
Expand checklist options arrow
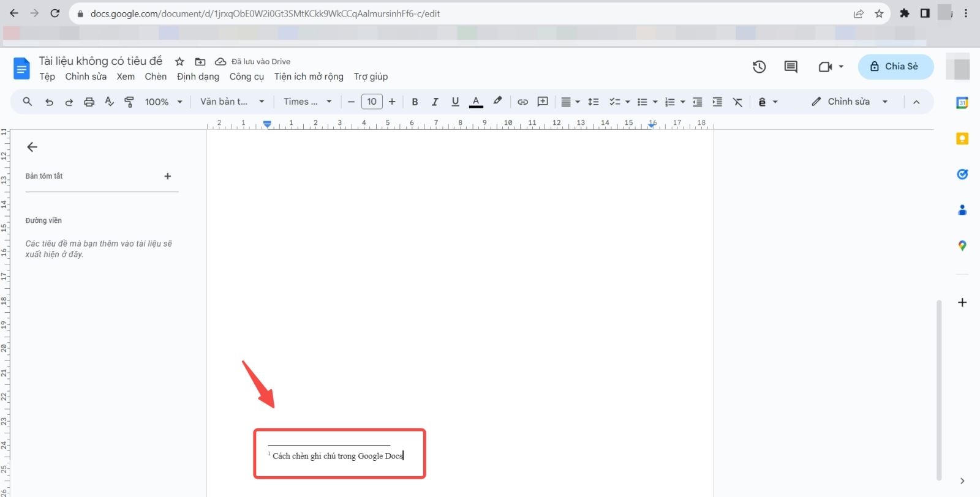(627, 102)
